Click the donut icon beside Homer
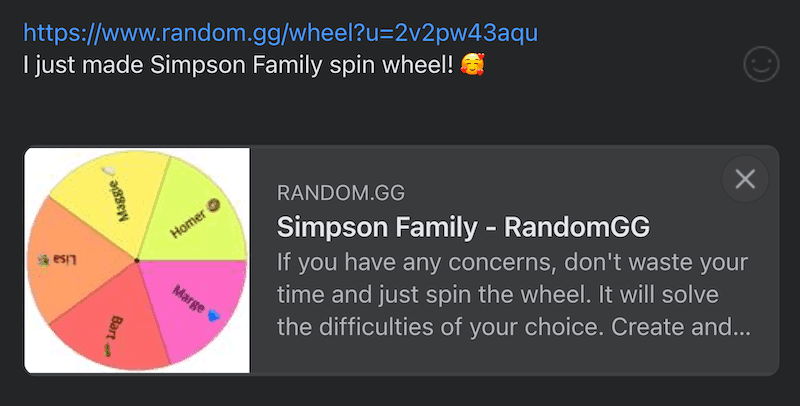Image resolution: width=800 pixels, height=406 pixels. point(213,205)
